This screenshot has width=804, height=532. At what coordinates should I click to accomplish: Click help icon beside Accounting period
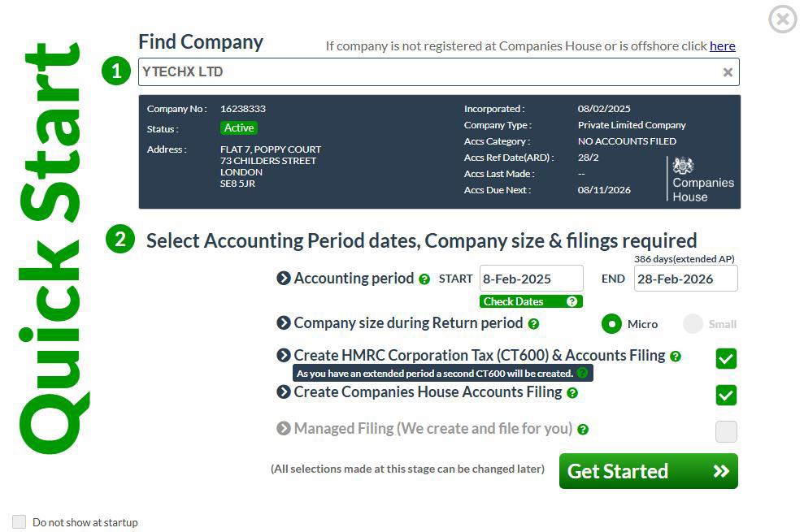[424, 279]
